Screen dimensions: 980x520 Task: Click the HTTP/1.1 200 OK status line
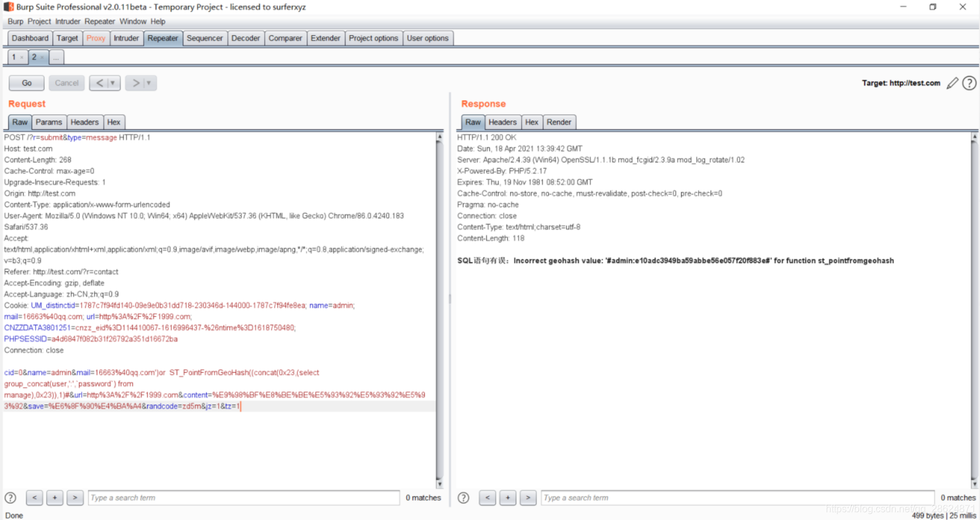click(x=487, y=138)
